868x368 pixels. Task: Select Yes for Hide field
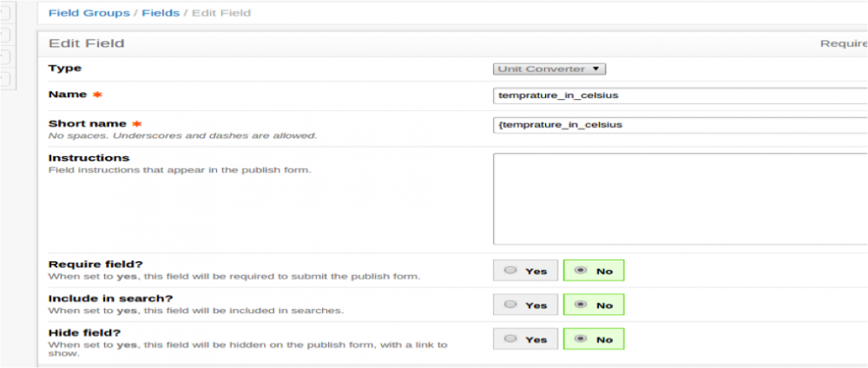point(527,338)
